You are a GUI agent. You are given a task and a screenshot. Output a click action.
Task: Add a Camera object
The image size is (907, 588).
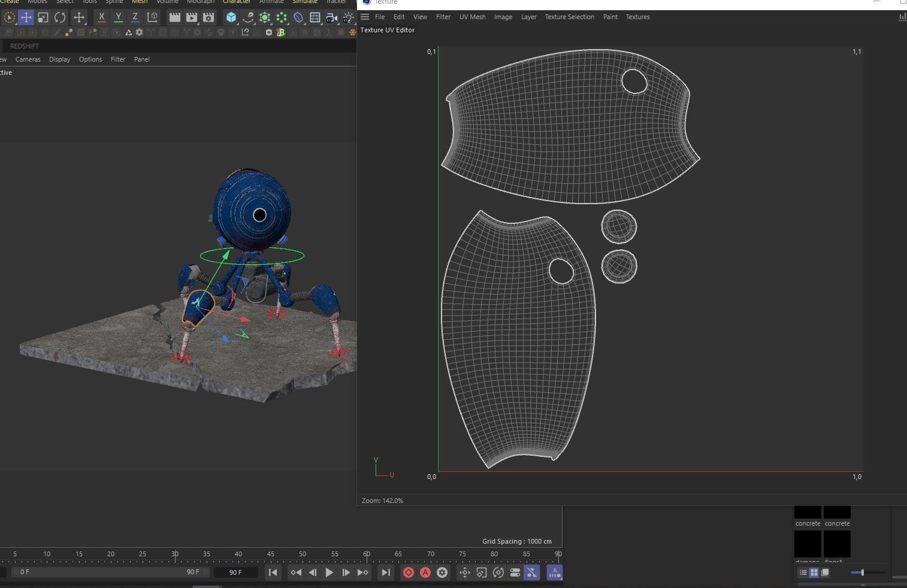332,17
